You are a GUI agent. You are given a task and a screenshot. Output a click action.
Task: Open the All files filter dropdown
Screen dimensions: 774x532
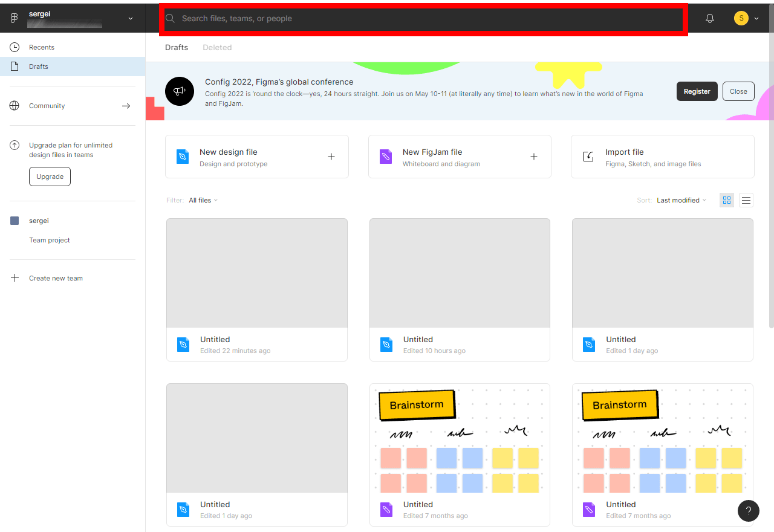(x=203, y=200)
